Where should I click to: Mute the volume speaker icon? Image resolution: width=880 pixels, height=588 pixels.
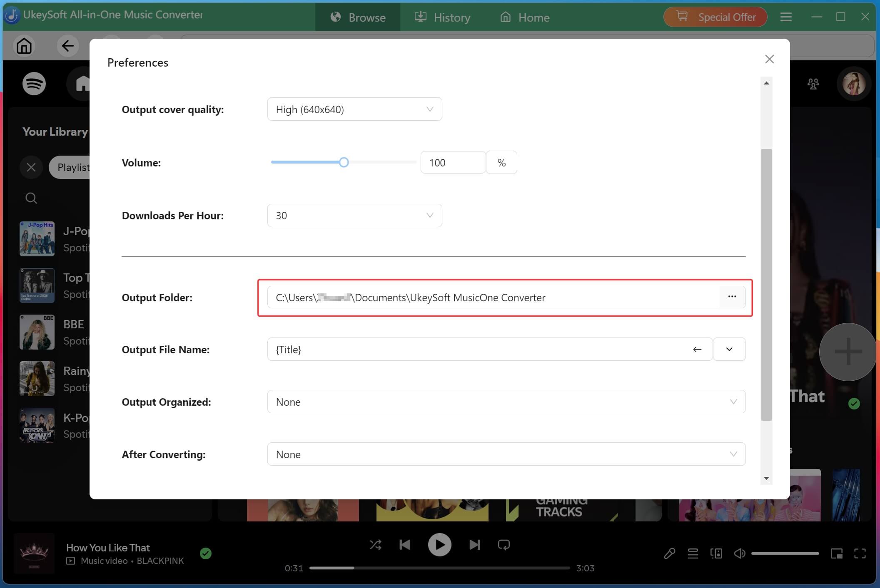pyautogui.click(x=739, y=553)
